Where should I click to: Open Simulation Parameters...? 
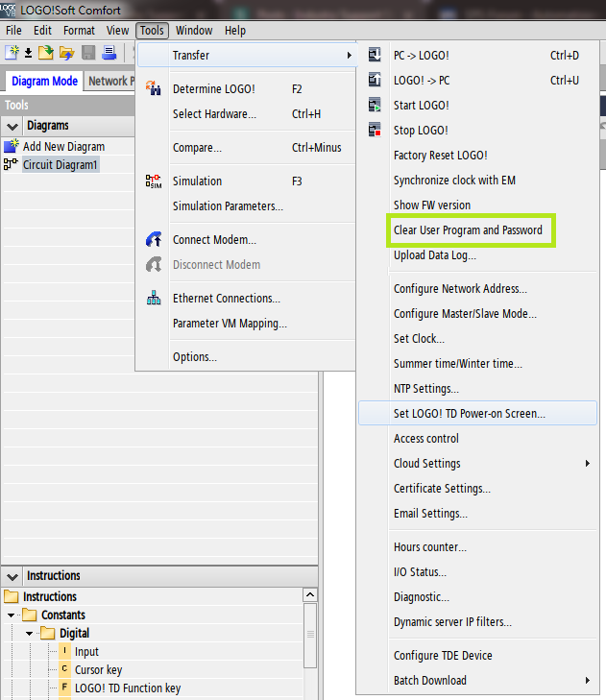coord(248,205)
